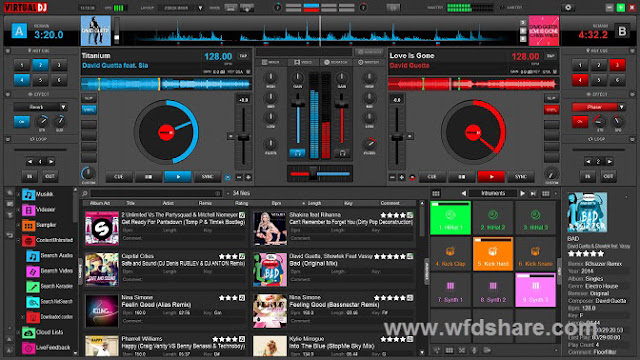Open deck A Reverb effect dropdown

tap(63, 107)
